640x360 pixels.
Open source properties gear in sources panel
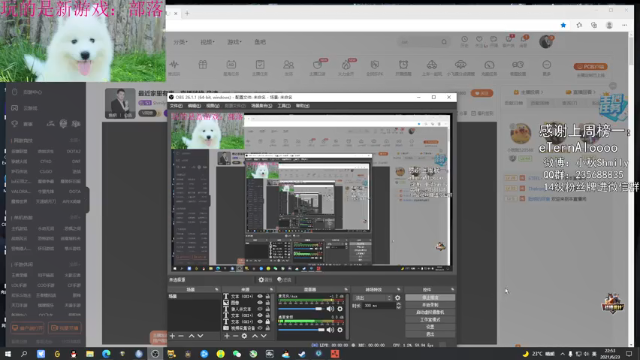[x=244, y=336]
